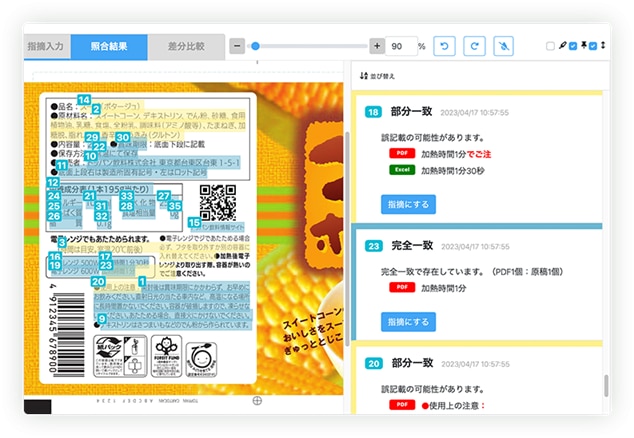Click the 部分一致 heading of card 20
The width and height of the screenshot is (634, 438).
412,363
